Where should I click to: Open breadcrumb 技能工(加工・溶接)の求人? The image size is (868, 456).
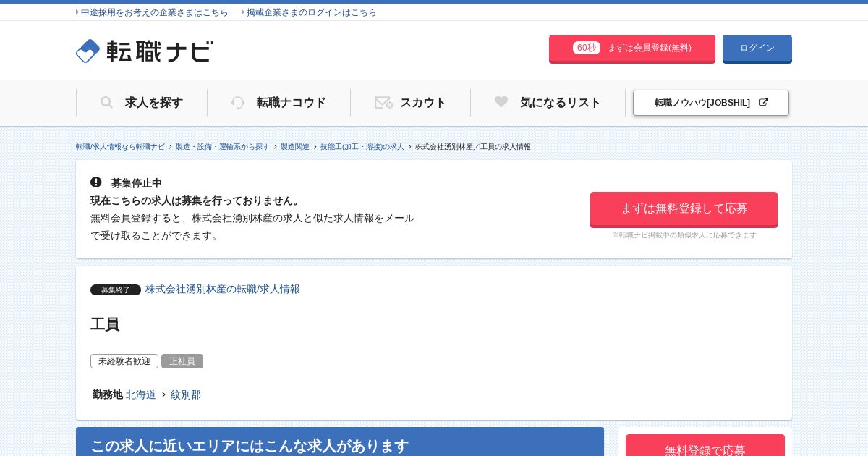(x=362, y=147)
